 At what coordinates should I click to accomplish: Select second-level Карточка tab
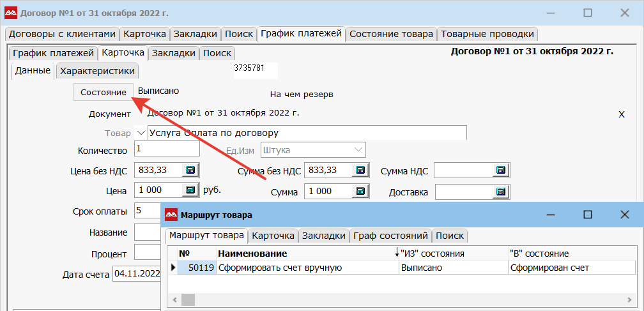123,52
